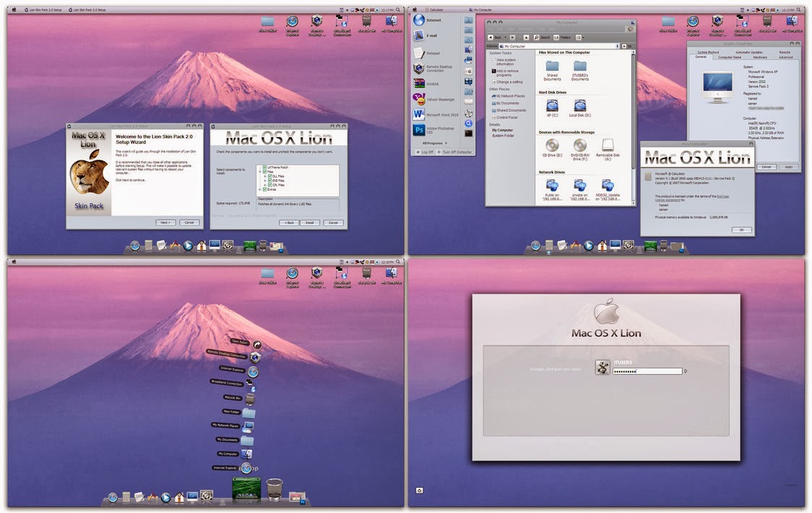Open Internet from the Start menu
This screenshot has width=812, height=513.
(428, 20)
